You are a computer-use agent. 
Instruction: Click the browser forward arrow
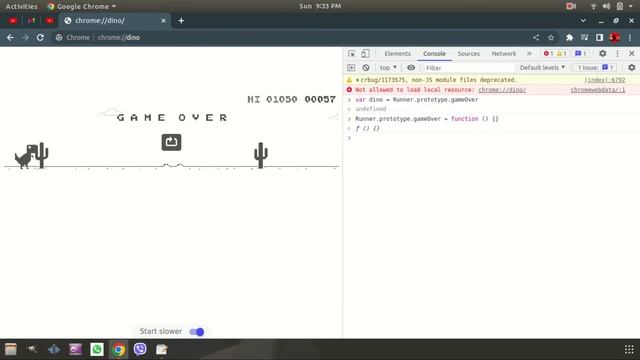coord(25,38)
